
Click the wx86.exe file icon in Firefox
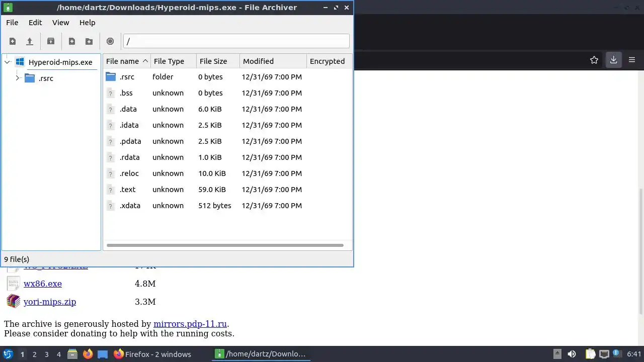pos(13,284)
